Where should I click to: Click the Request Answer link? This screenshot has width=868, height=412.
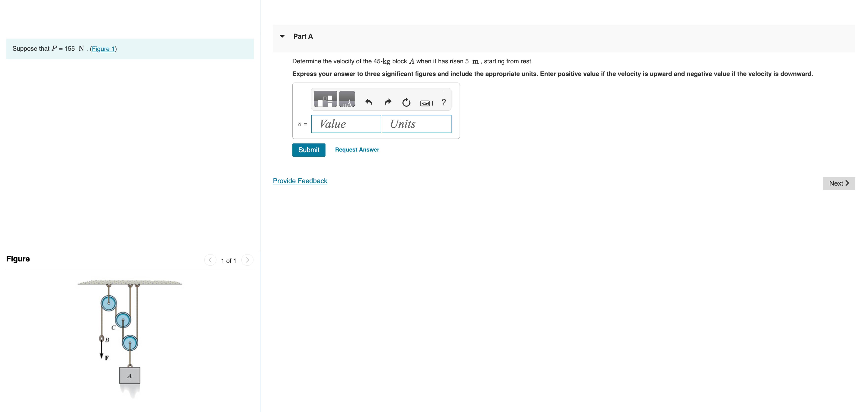pyautogui.click(x=357, y=149)
